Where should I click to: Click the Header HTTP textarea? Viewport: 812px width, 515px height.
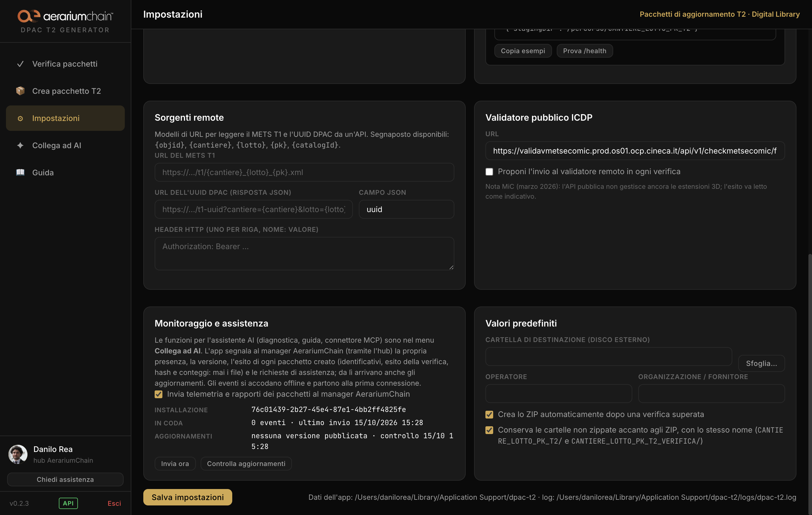[304, 253]
